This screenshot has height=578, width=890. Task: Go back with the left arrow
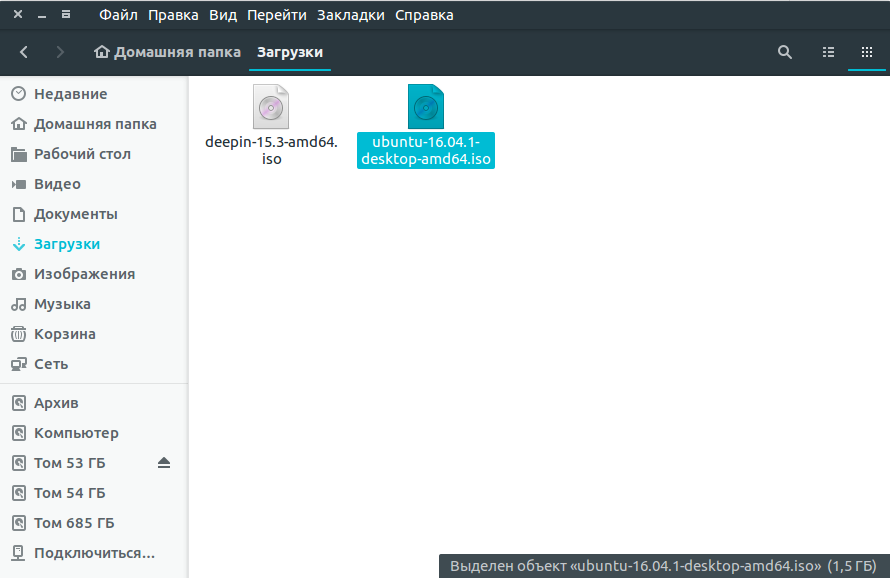23,52
